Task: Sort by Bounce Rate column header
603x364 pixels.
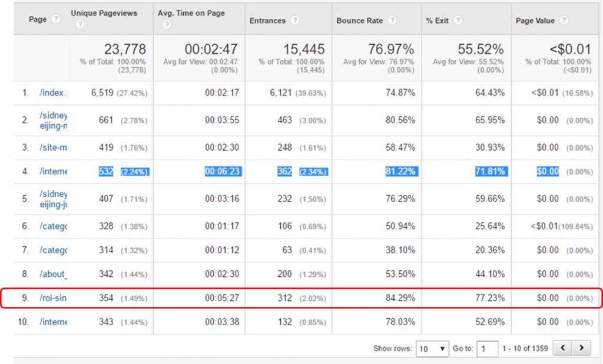Action: [x=359, y=21]
